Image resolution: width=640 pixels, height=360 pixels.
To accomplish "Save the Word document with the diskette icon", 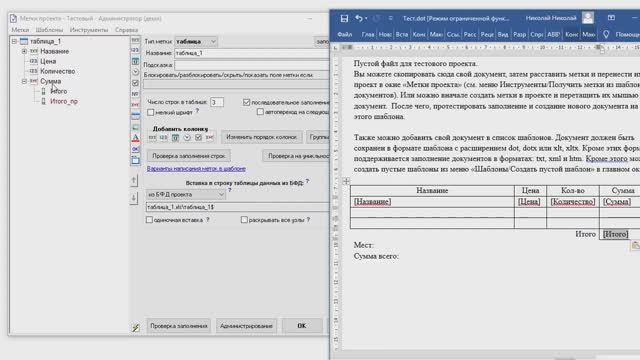I will coord(344,18).
